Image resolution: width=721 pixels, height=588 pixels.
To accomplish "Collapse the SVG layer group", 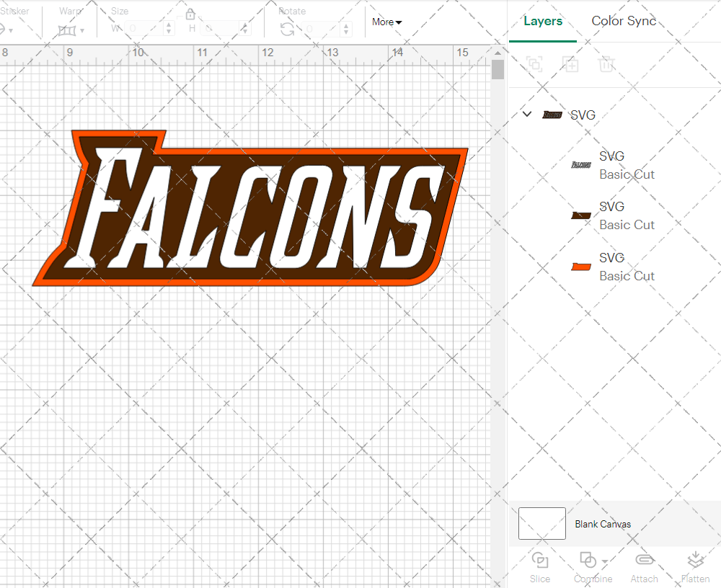I will [526, 114].
